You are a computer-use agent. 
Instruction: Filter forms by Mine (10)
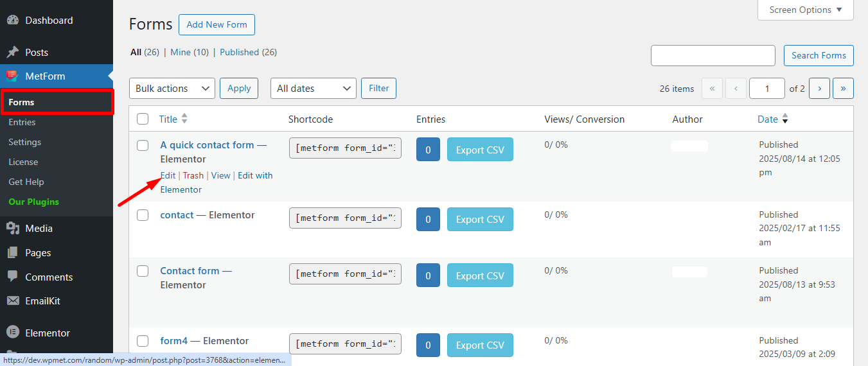click(x=190, y=52)
